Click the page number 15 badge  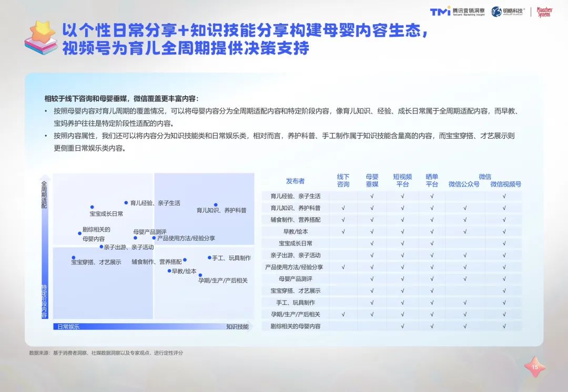pyautogui.click(x=535, y=367)
